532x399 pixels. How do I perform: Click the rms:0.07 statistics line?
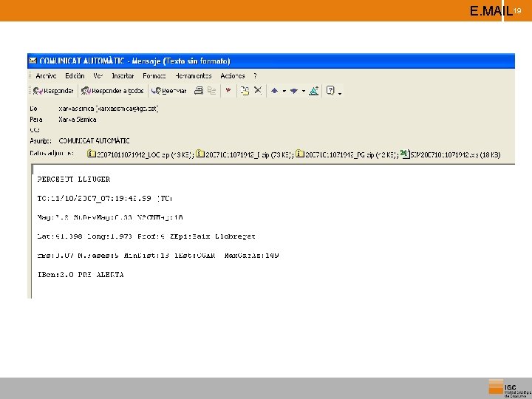[x=158, y=255]
